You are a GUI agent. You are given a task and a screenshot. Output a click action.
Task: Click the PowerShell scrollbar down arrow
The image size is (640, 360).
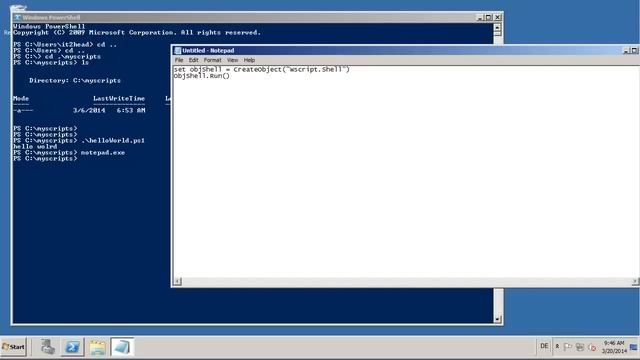[497, 319]
